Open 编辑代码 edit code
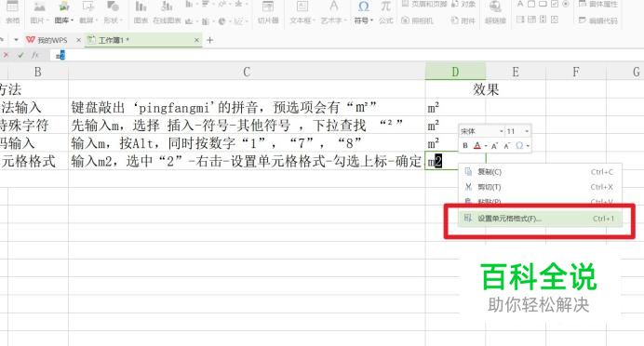Screen dimensions: 644x346 [x=598, y=20]
